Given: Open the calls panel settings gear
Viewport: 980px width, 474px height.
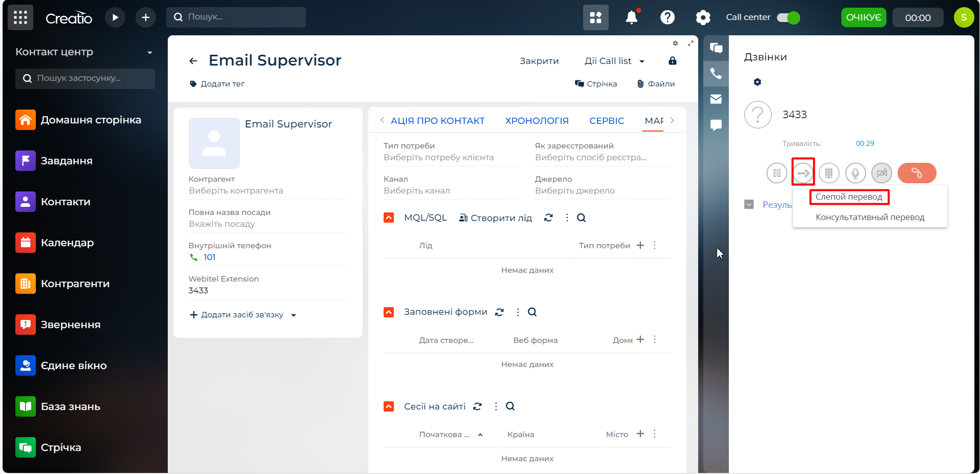Looking at the screenshot, I should pyautogui.click(x=758, y=82).
